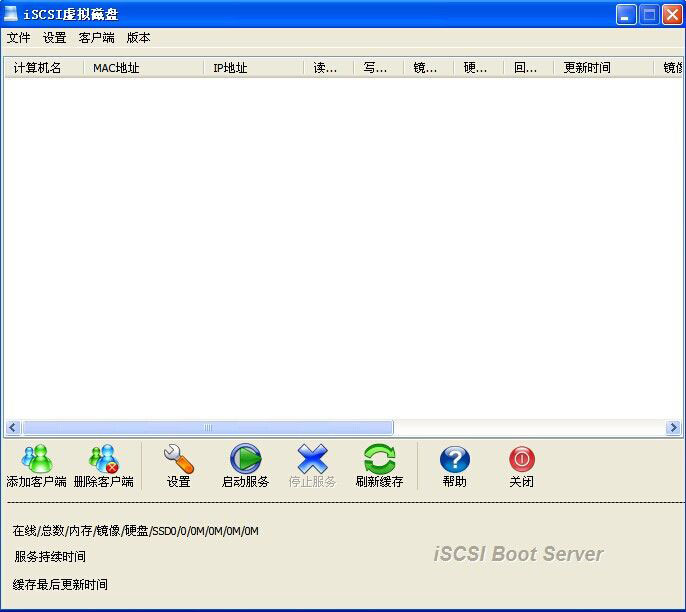686x612 pixels.
Task: Open 设置 wrench settings icon in toolbar
Action: (x=178, y=459)
